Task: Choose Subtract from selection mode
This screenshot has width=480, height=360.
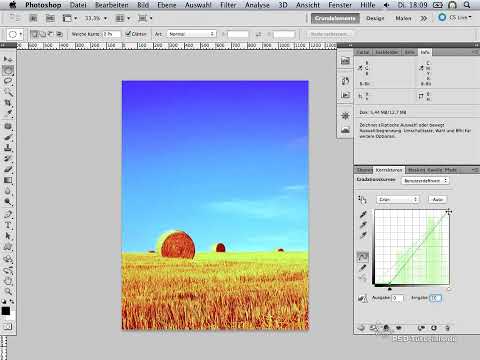Action: pos(51,34)
